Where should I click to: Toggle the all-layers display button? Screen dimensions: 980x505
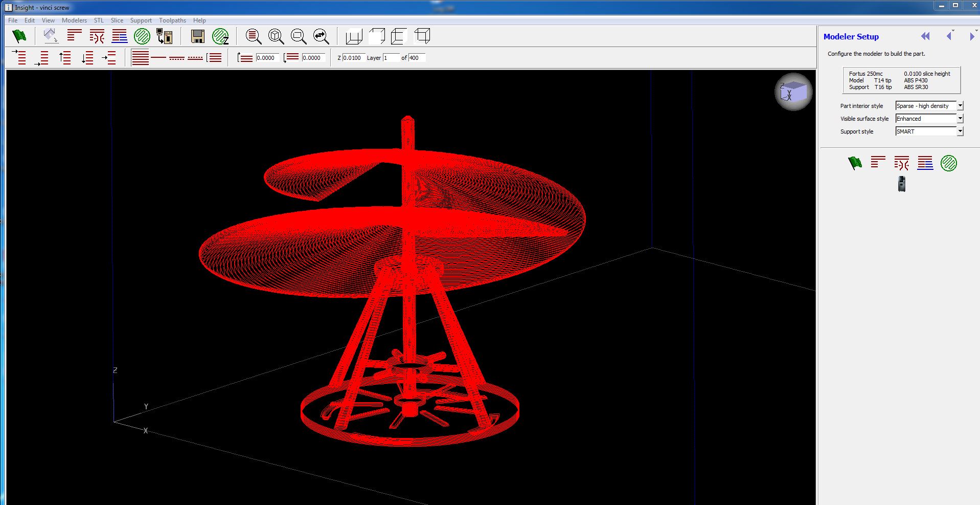pyautogui.click(x=140, y=57)
